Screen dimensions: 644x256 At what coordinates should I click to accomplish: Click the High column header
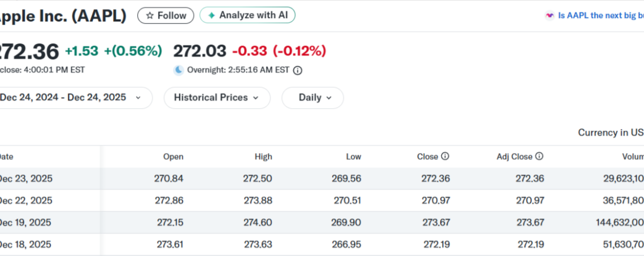click(x=263, y=157)
